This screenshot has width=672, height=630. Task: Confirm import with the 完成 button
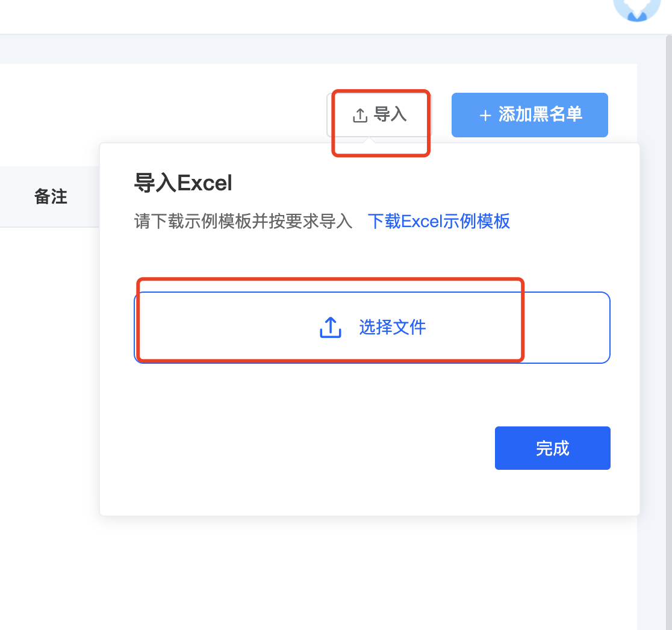pyautogui.click(x=552, y=448)
